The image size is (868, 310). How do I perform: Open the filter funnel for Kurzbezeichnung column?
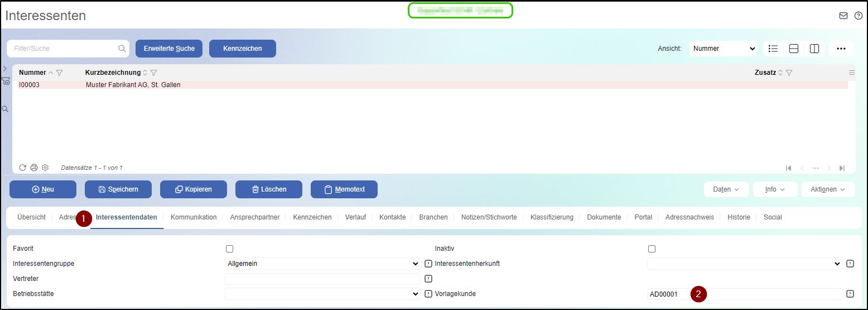154,73
